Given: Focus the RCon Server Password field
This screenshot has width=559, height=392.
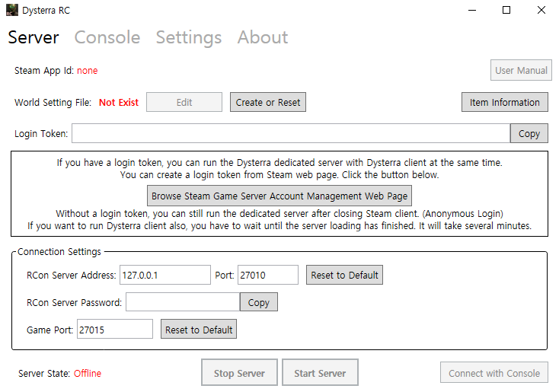Looking at the screenshot, I should [x=182, y=302].
